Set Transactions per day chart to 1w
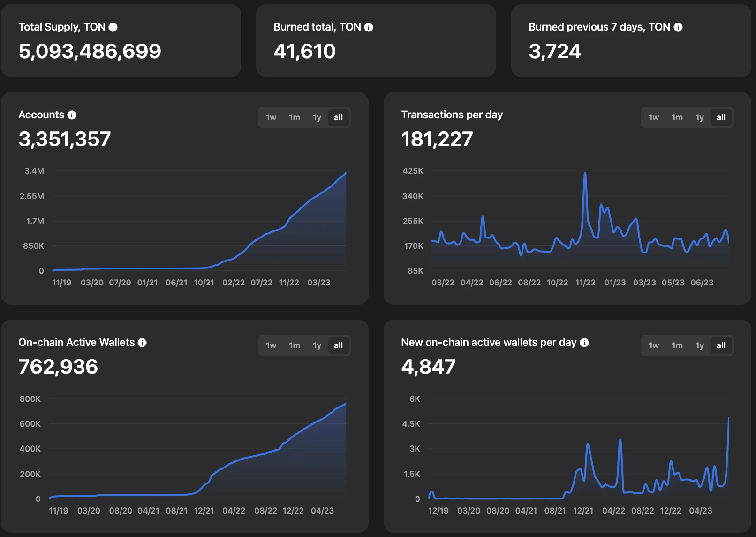The width and height of the screenshot is (756, 537). [x=654, y=117]
